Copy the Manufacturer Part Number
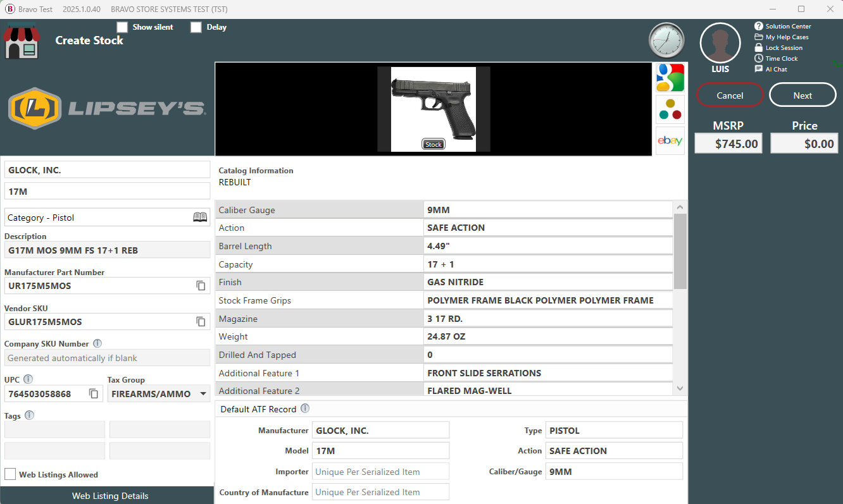 (201, 286)
